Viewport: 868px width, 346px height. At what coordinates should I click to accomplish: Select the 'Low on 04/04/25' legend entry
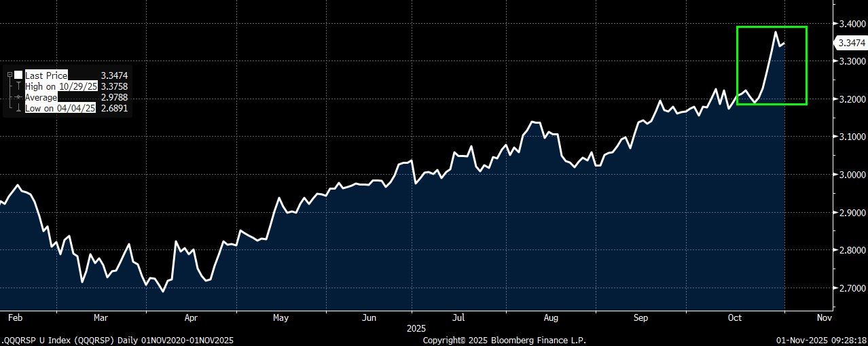tap(60, 108)
